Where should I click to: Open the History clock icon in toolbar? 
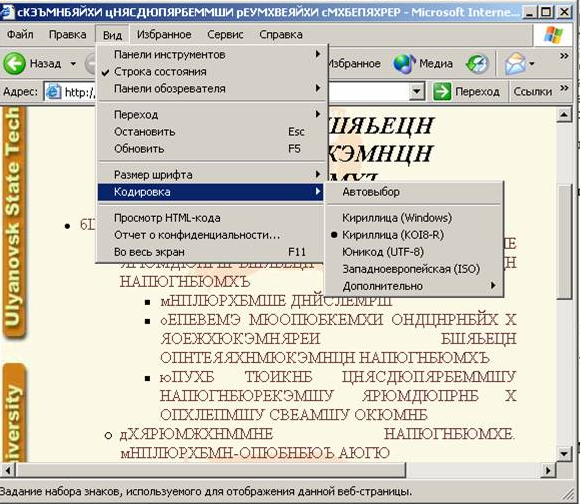(477, 64)
